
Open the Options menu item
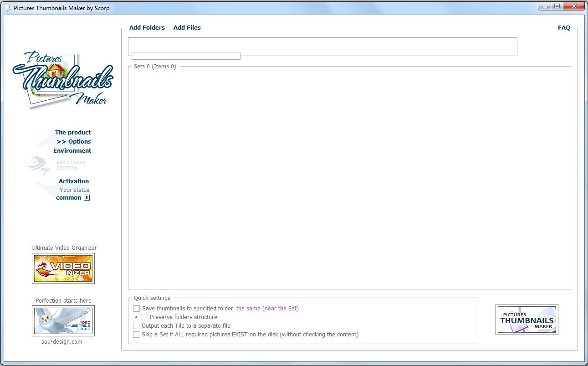coord(74,141)
